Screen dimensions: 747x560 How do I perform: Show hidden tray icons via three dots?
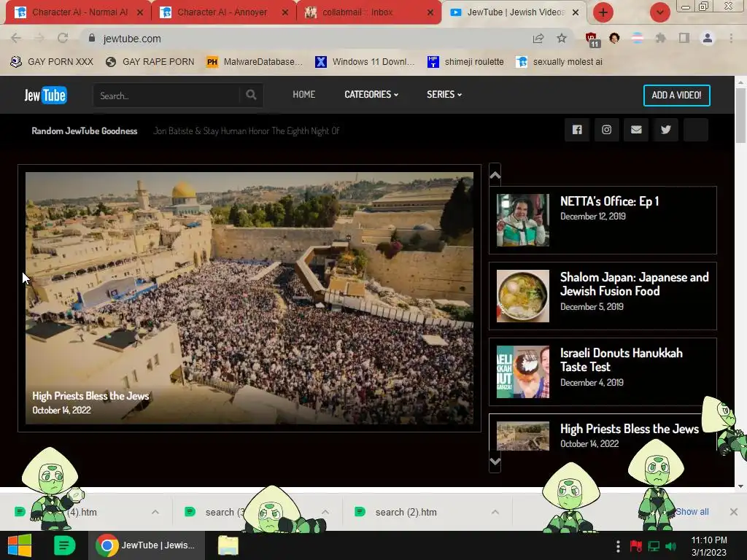(x=618, y=546)
